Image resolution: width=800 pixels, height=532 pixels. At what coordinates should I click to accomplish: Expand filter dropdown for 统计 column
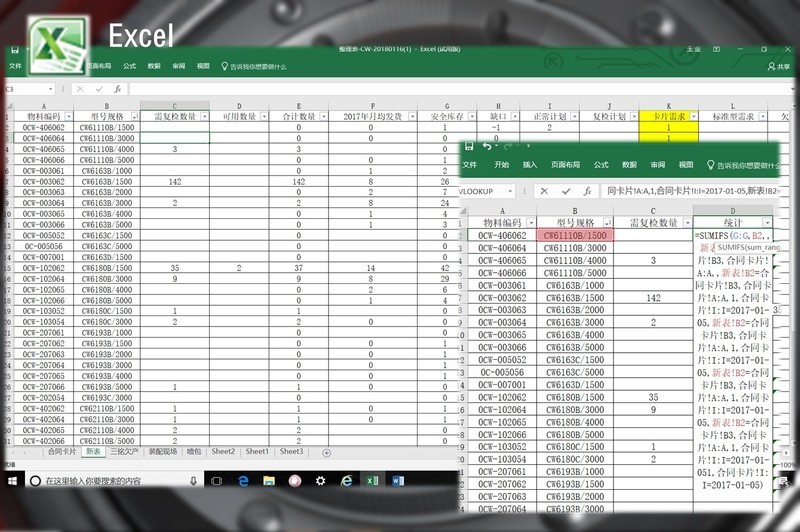(x=768, y=222)
